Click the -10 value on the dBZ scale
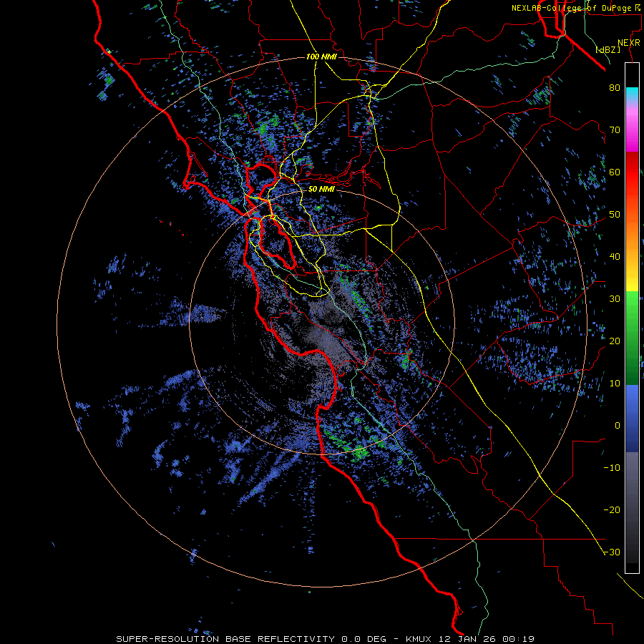The image size is (644, 644). tap(612, 468)
